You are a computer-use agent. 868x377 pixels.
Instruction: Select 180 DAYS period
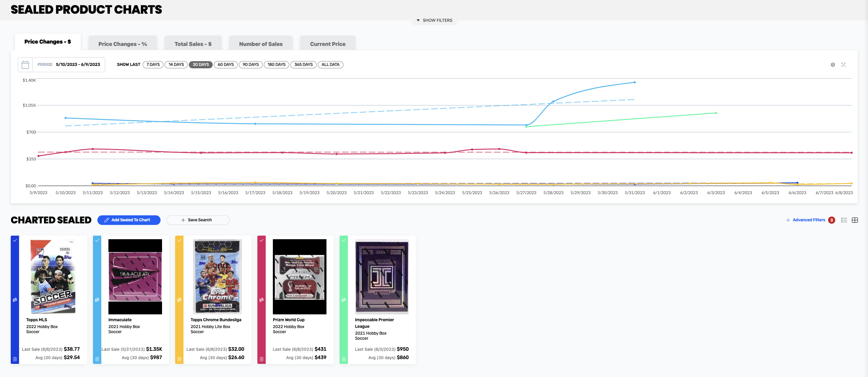277,64
